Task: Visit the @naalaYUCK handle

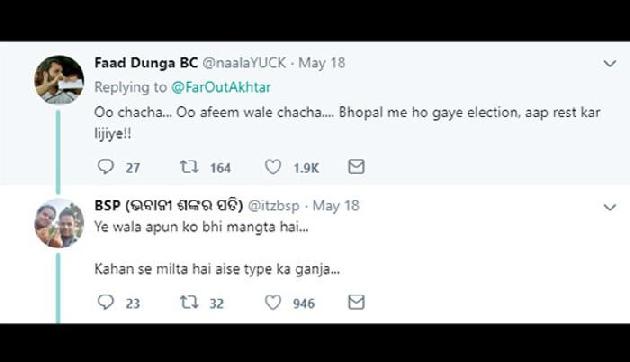Action: coord(244,63)
